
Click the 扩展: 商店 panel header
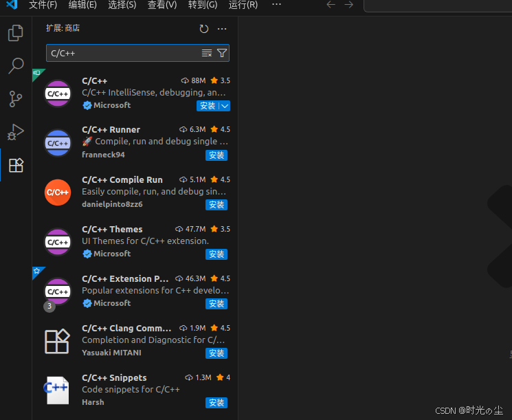coord(63,28)
